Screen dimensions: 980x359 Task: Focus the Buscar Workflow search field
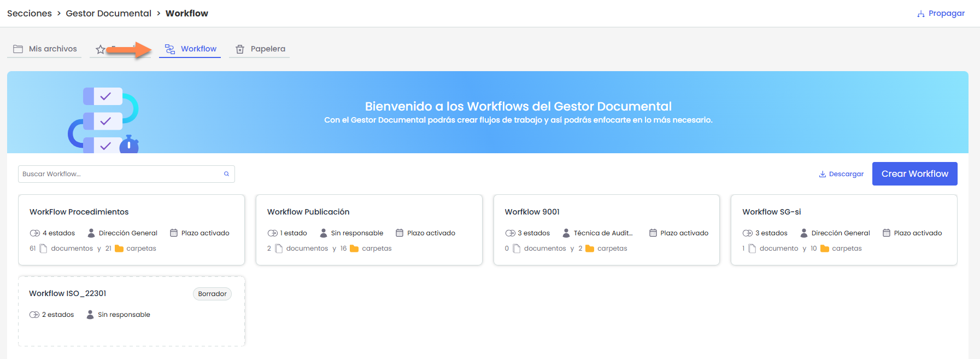pyautogui.click(x=120, y=174)
